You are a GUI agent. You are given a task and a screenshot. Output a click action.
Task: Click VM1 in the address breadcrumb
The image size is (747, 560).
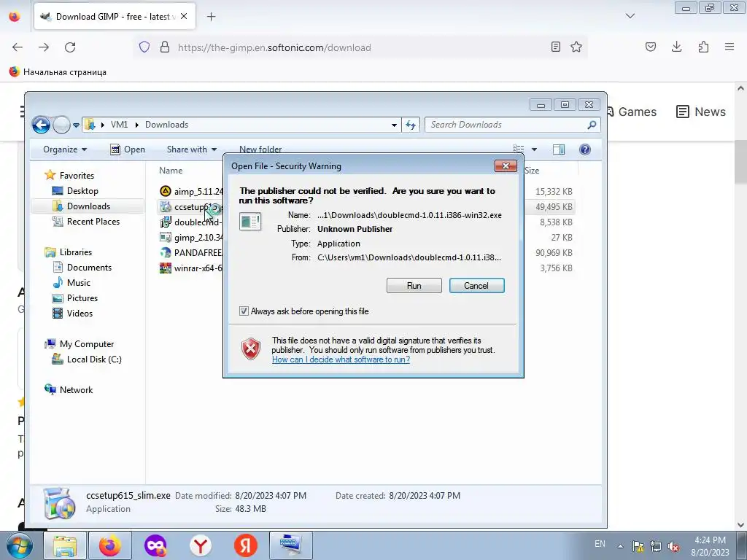pos(119,125)
